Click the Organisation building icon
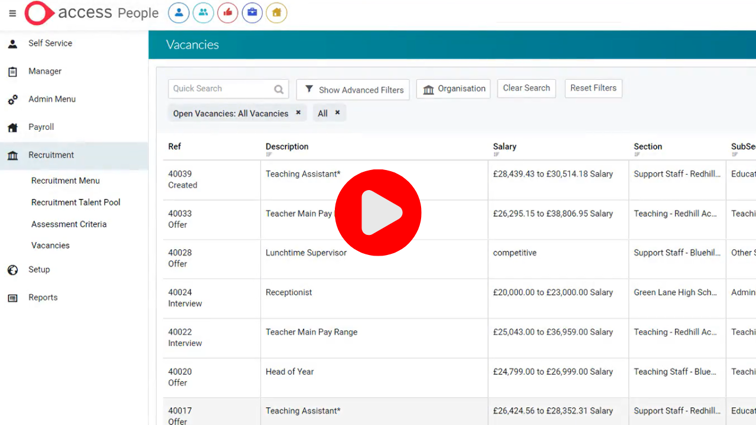This screenshot has width=756, height=425. (x=428, y=90)
